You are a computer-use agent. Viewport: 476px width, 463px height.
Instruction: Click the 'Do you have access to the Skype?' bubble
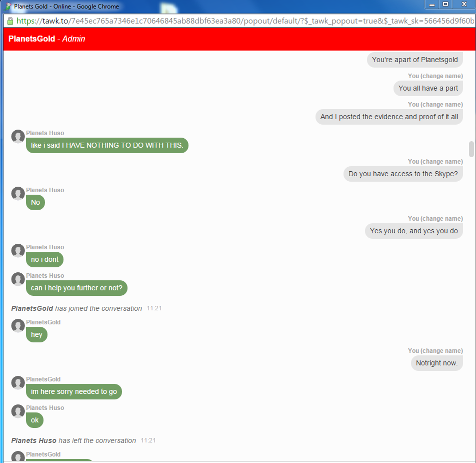point(403,174)
